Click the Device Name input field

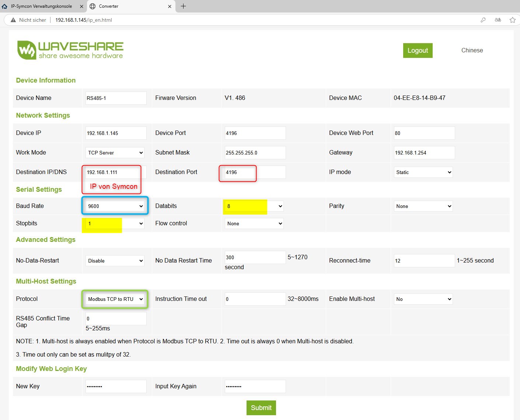(116, 98)
